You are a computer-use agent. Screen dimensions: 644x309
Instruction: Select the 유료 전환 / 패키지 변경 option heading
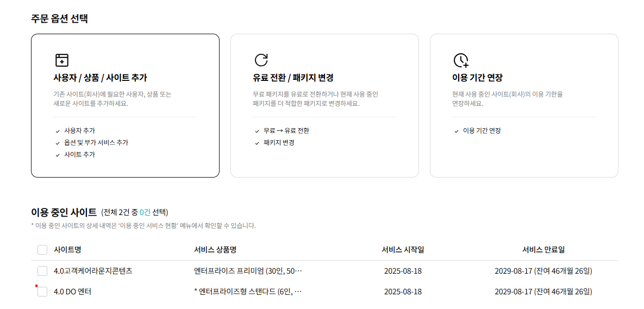293,78
